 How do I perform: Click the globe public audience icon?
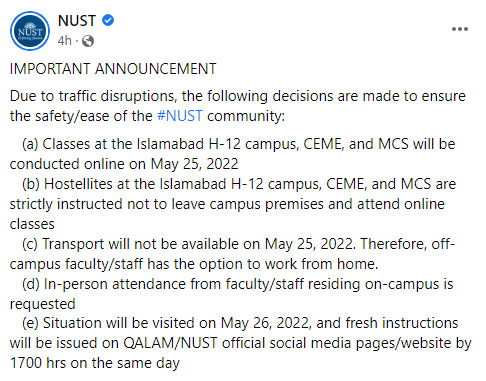pyautogui.click(x=88, y=41)
